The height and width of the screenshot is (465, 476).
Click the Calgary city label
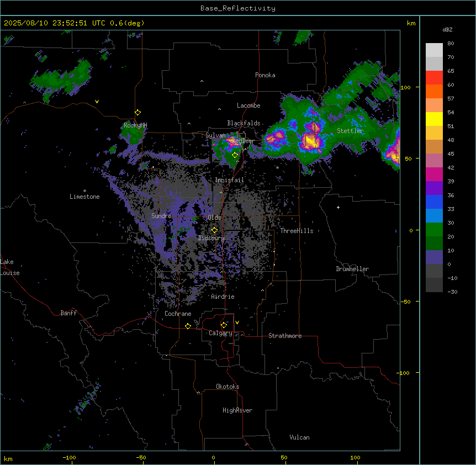[220, 333]
